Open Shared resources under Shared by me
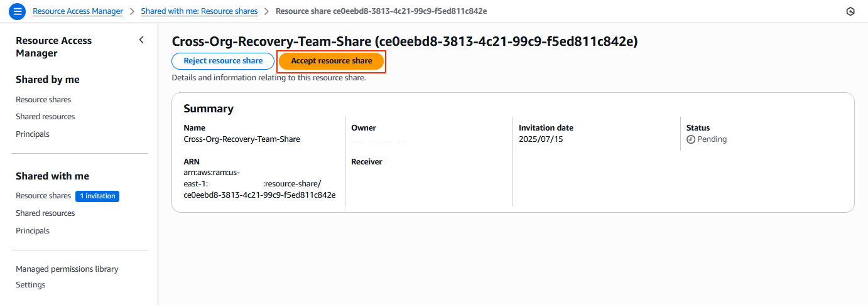868x305 pixels. (45, 117)
